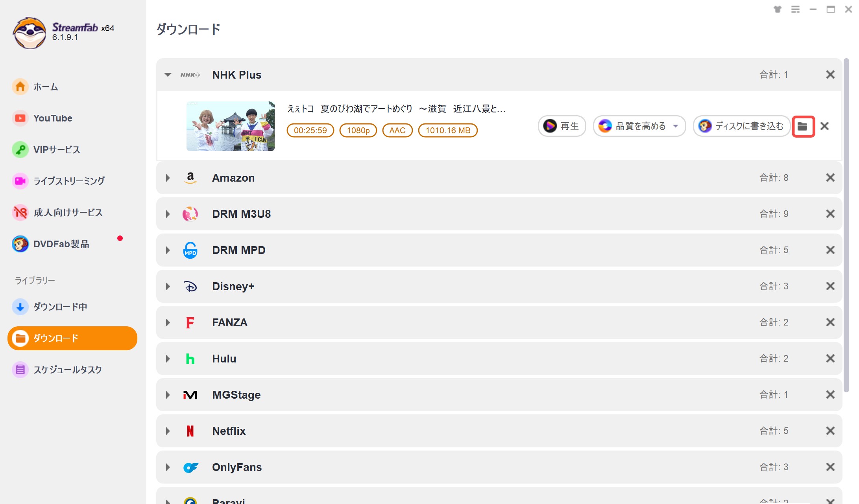
Task: Click the Disney+ logo icon
Action: tap(190, 286)
